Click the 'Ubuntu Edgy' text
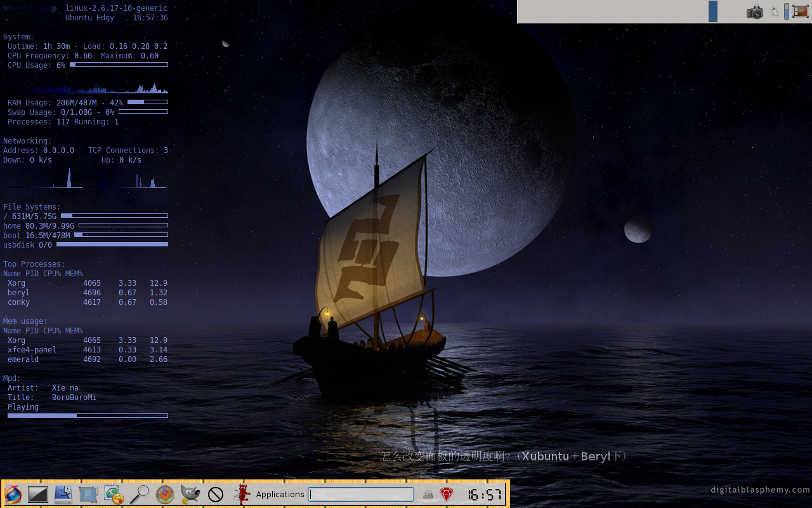 [x=90, y=18]
